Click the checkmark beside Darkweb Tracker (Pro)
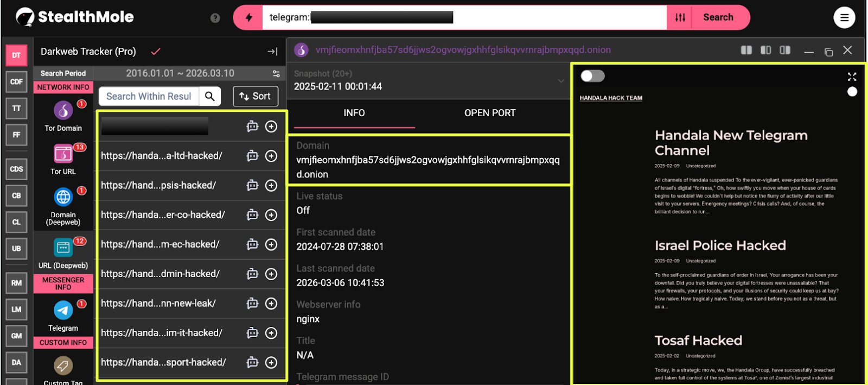Image resolution: width=868 pixels, height=385 pixels. click(156, 52)
